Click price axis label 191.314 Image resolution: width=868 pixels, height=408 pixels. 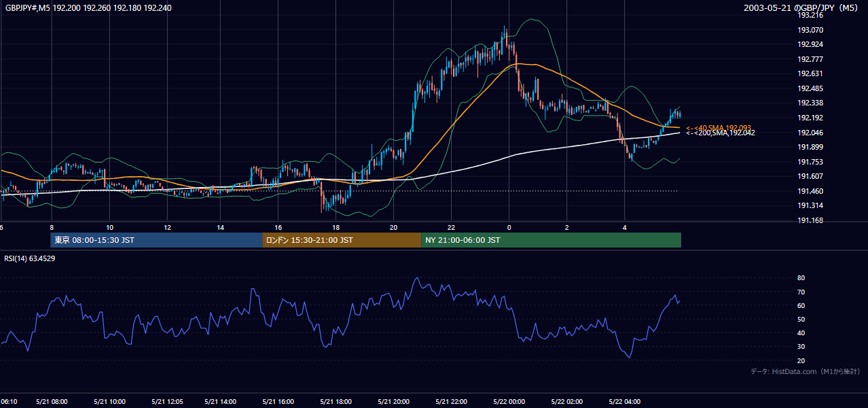810,205
